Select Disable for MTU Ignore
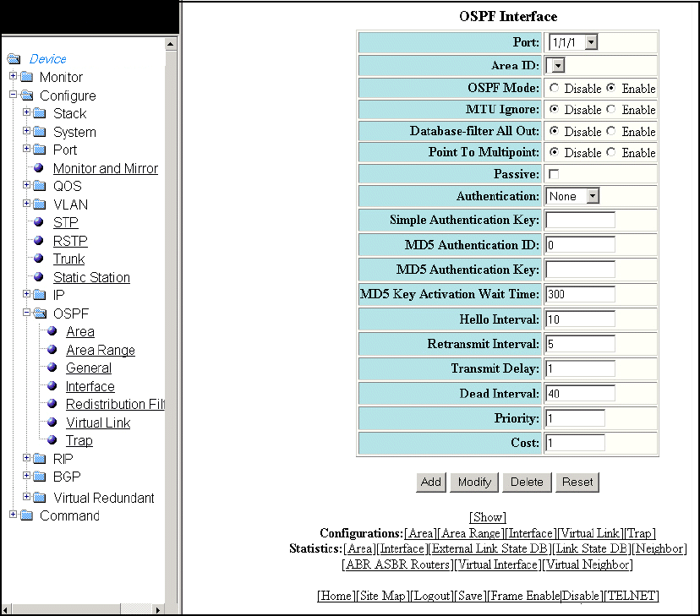 (x=554, y=109)
